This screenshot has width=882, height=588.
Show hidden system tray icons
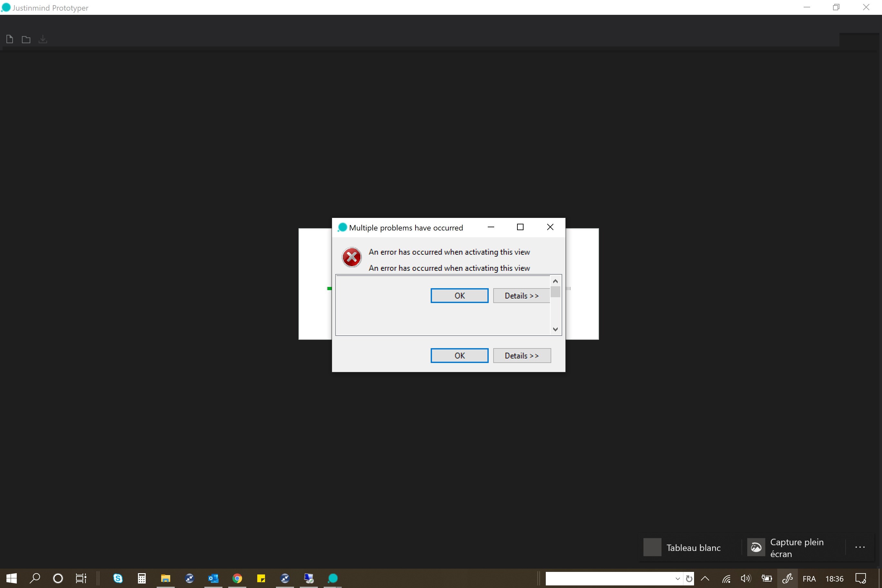pyautogui.click(x=705, y=578)
